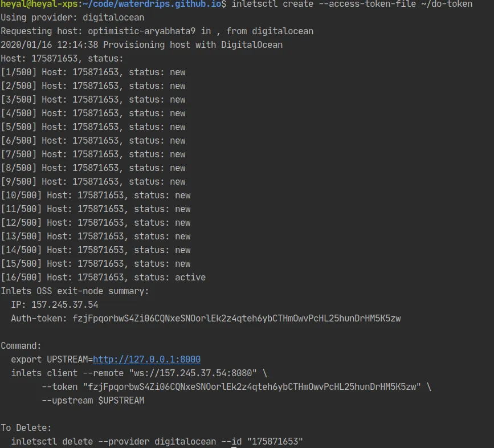Click 'Inlets OSS exit-node summary:' heading
Viewport: 494px width, 448px height.
[75, 291]
